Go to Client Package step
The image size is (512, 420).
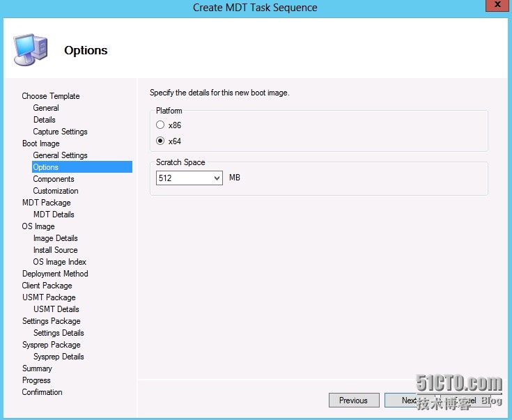pos(47,286)
